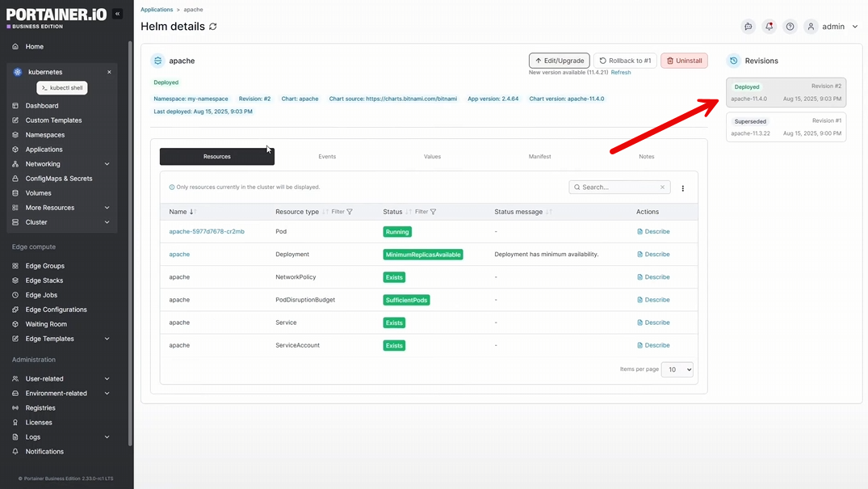Open Waiting Room in the sidebar

(46, 324)
